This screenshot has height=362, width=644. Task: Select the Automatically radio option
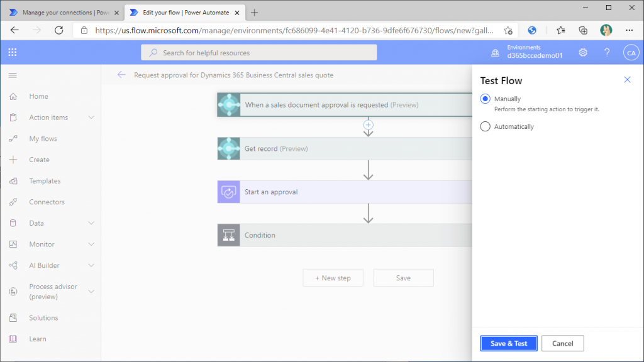(x=485, y=126)
